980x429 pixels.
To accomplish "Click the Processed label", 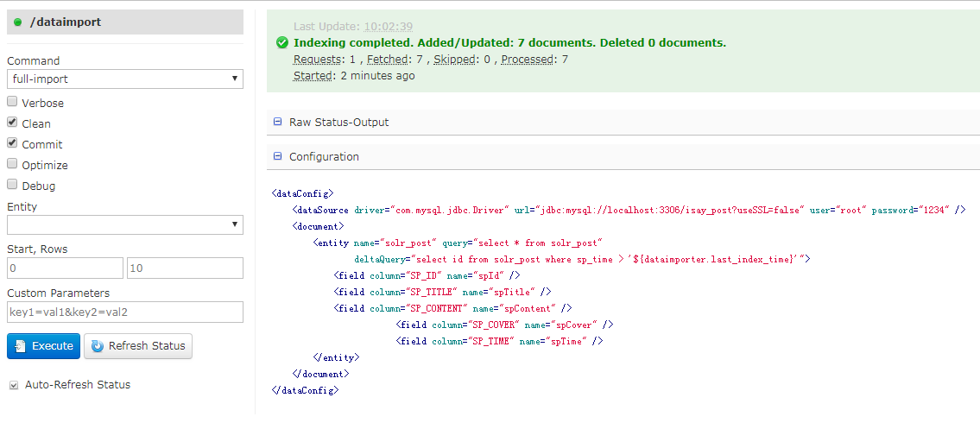I will click(x=528, y=60).
